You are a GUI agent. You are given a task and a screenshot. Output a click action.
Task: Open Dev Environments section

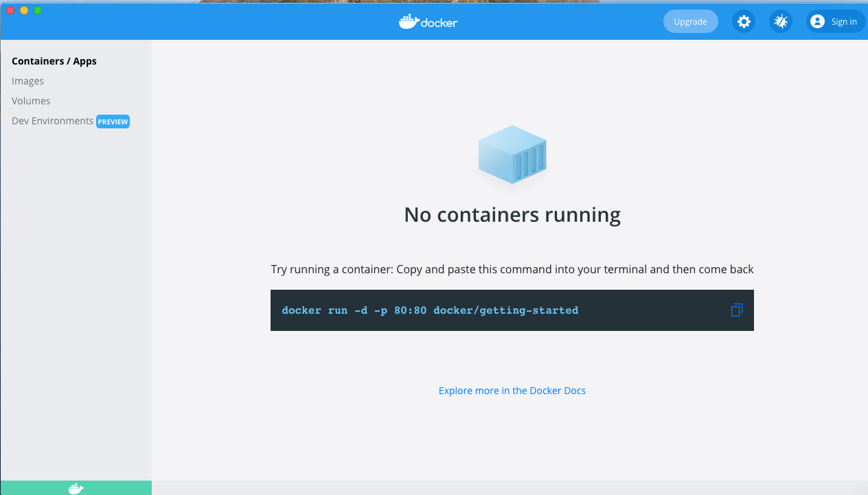[53, 121]
